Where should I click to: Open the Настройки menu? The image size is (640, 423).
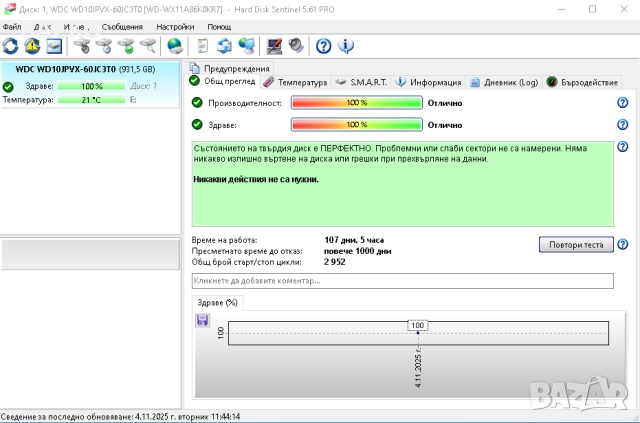tap(175, 26)
